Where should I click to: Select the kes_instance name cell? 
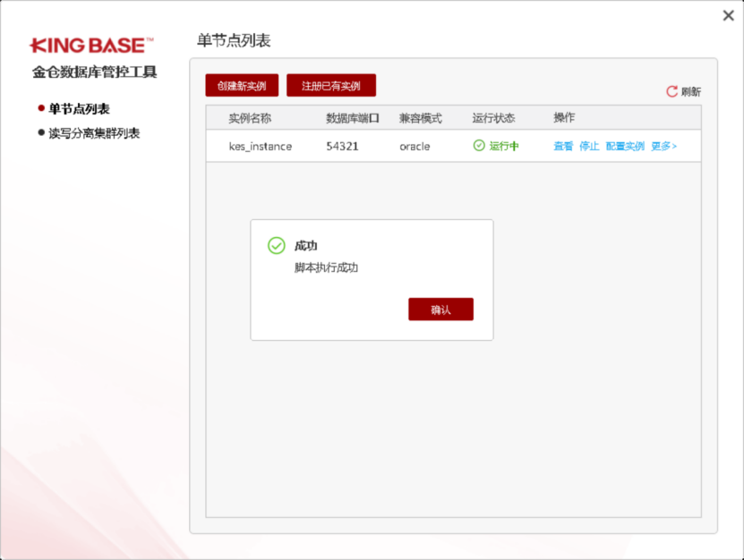261,146
